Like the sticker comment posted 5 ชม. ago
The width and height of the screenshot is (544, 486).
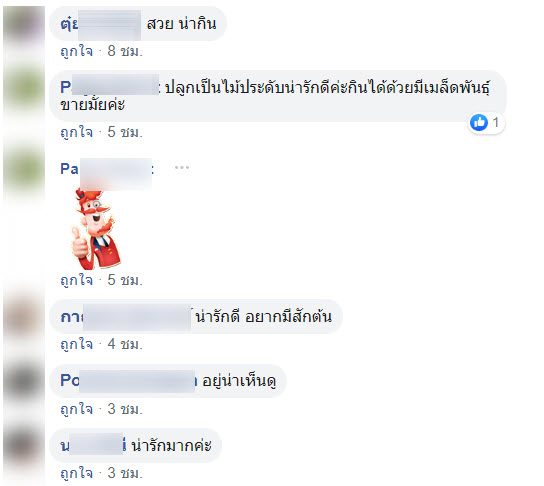(76, 280)
